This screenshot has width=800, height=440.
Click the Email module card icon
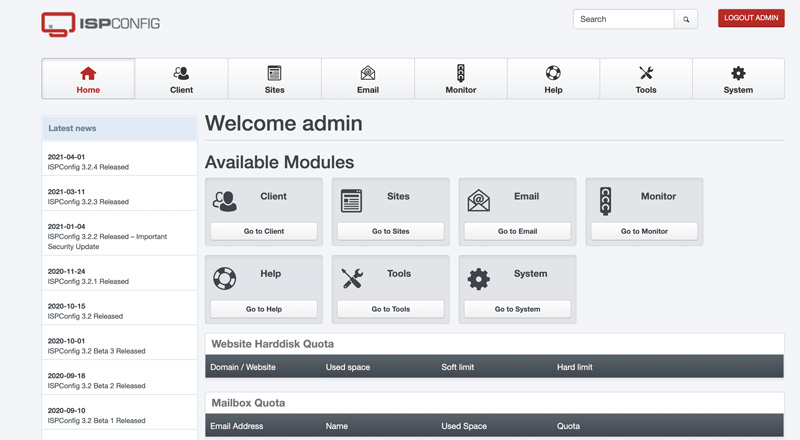479,201
